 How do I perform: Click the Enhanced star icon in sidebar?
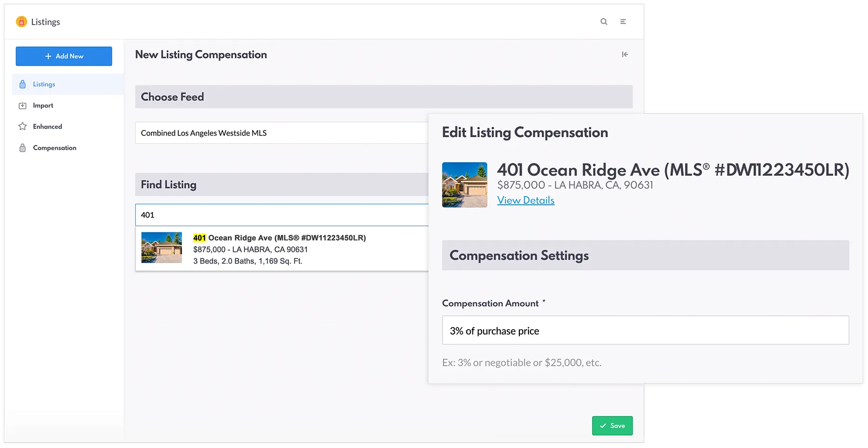coord(23,126)
